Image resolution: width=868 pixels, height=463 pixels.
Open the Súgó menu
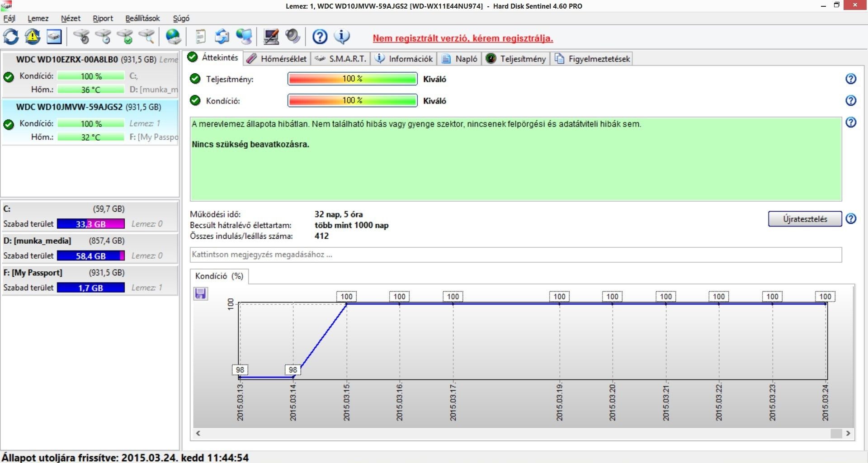click(181, 19)
